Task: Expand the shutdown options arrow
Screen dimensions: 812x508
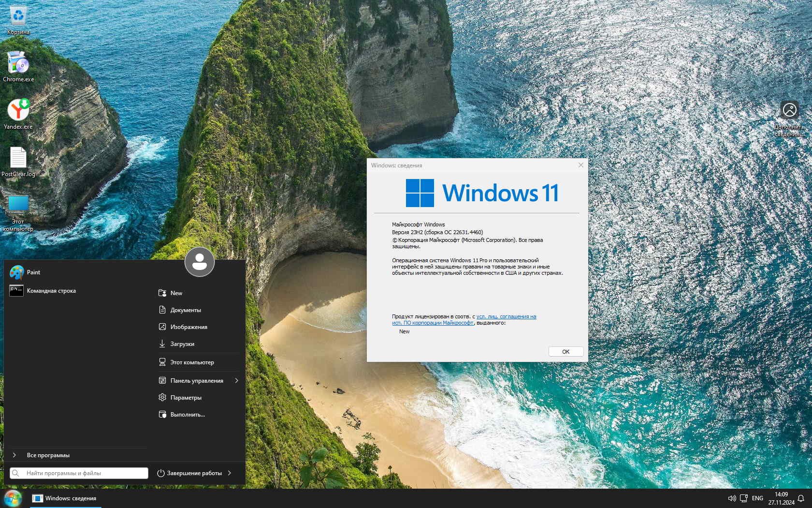Action: 230,473
